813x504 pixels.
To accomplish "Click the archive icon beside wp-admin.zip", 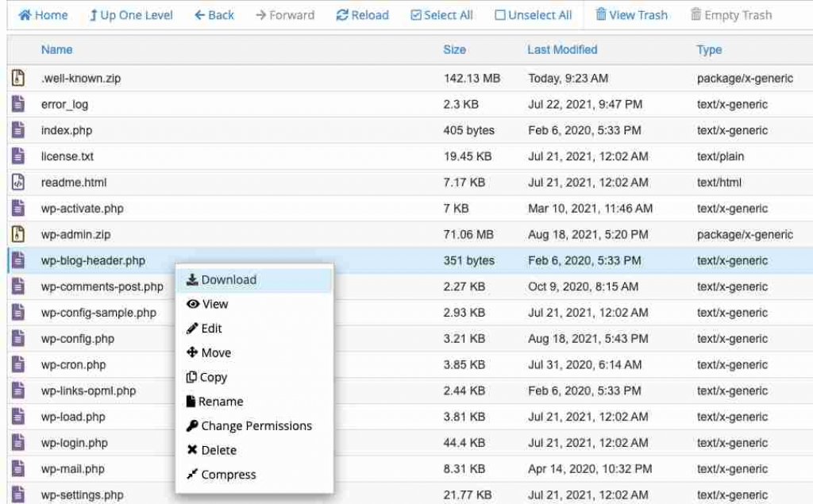I will pyautogui.click(x=17, y=234).
